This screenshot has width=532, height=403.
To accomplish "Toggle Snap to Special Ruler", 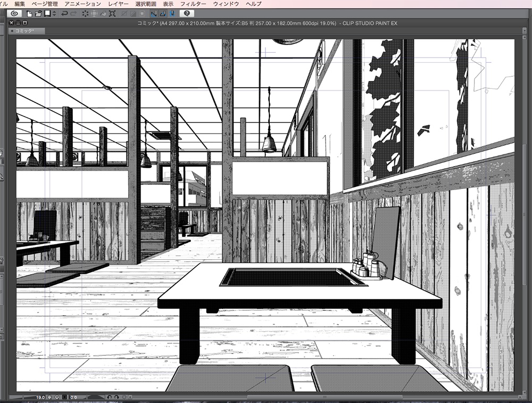I will pos(163,14).
